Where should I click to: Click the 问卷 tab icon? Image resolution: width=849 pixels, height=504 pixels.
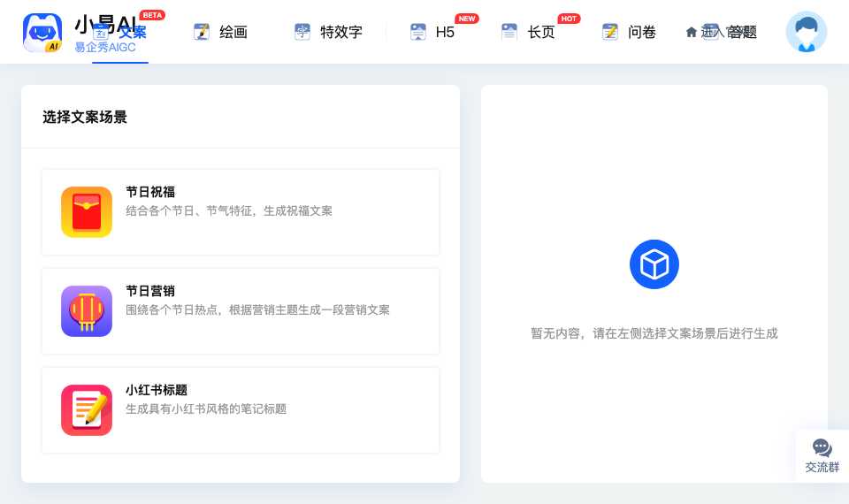(x=609, y=32)
